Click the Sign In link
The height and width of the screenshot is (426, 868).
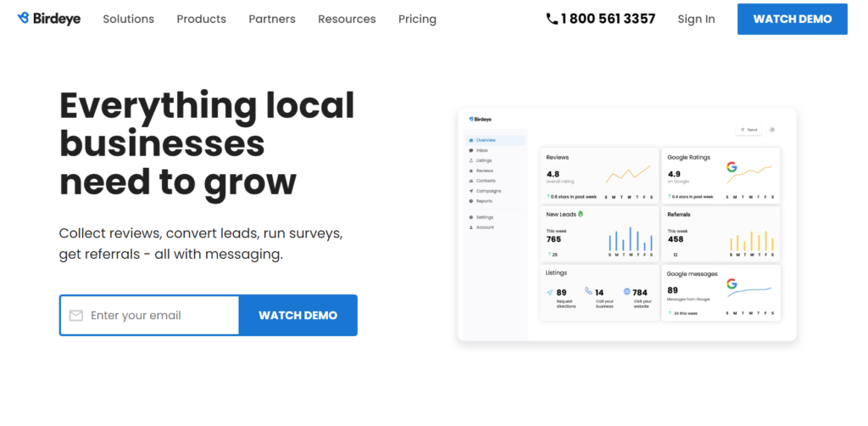click(x=697, y=19)
